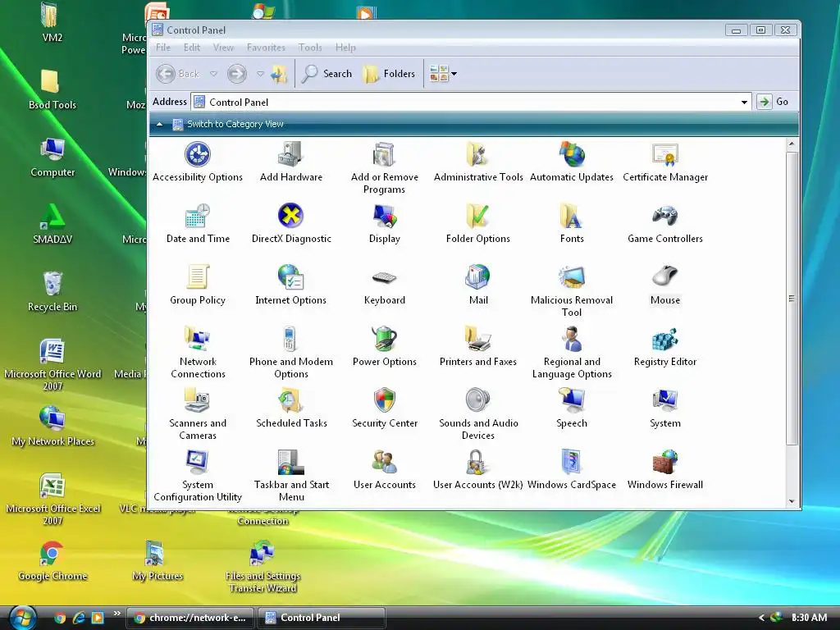Viewport: 840px width, 630px height.
Task: Click the Forward toolbar button
Action: coord(237,73)
